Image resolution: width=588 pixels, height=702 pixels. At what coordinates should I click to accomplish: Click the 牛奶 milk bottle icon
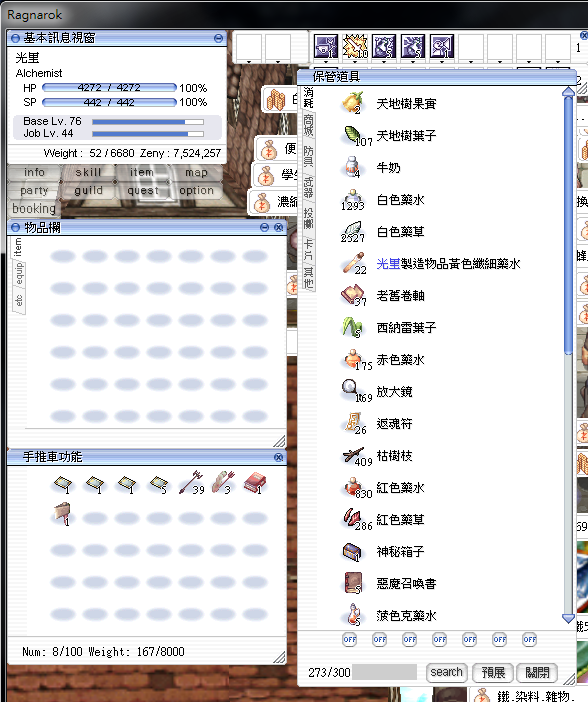point(352,167)
